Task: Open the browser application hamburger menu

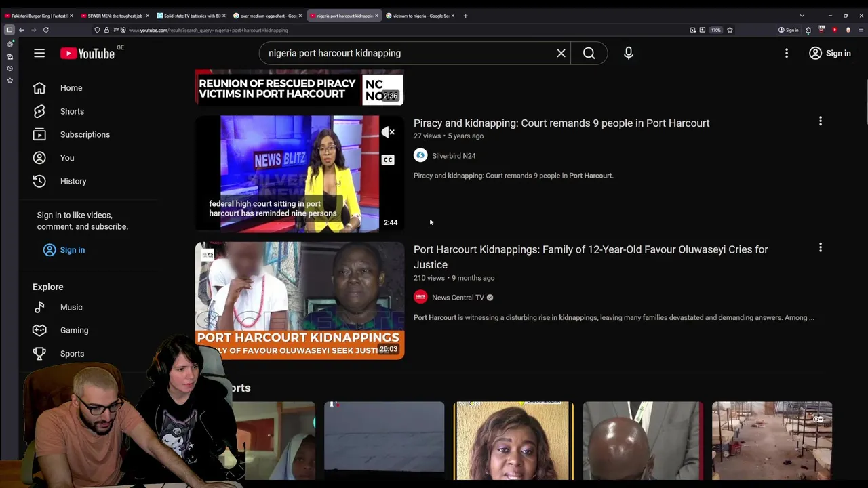Action: tap(861, 30)
